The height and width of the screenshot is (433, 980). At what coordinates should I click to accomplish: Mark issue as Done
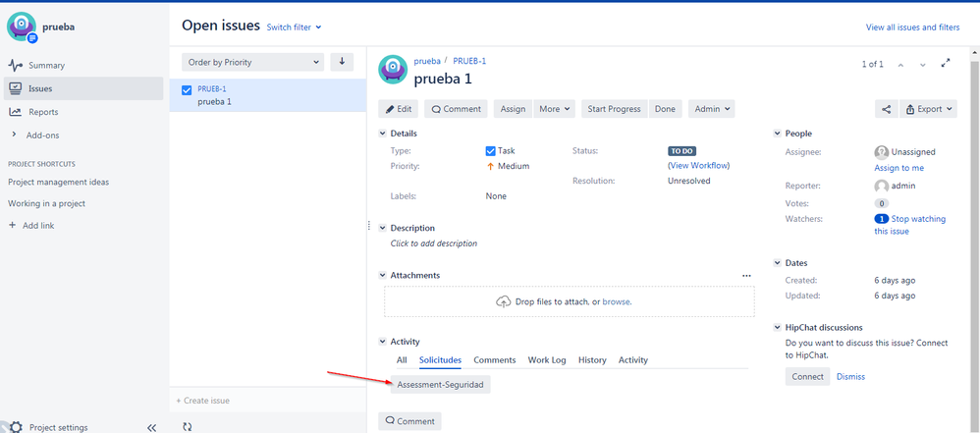click(x=665, y=109)
